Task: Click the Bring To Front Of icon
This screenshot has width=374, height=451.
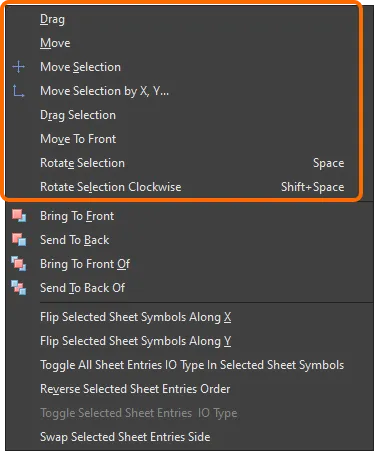Action: pyautogui.click(x=19, y=264)
